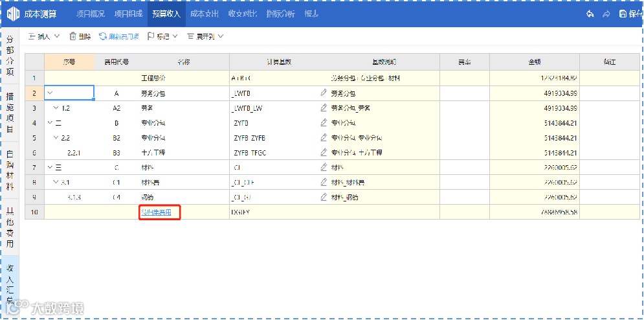Switch to 项目概况 tab
Viewport: 644px width, 320px height.
click(x=91, y=14)
